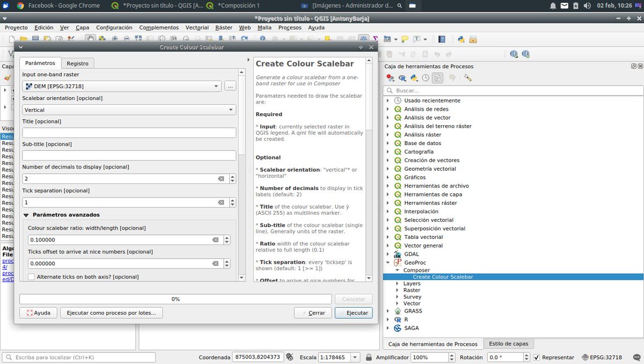Click the Python console icon in toolbar
The height and width of the screenshot is (364, 644).
(461, 39)
